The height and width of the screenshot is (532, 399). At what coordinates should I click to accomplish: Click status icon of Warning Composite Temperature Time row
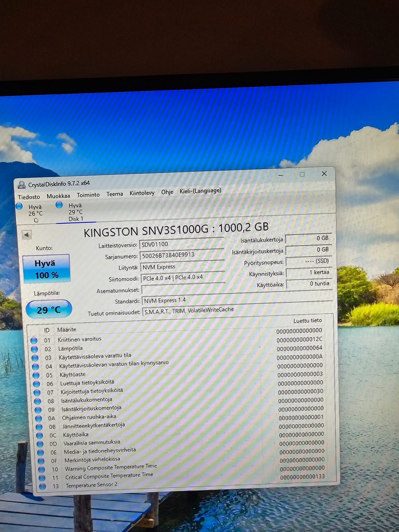click(x=42, y=470)
